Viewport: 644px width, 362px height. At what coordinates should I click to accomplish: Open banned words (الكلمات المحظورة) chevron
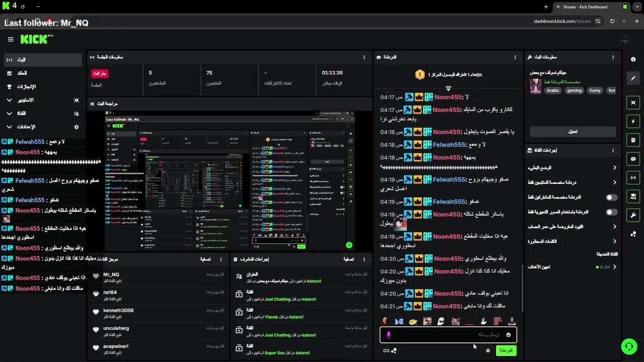[614, 241]
